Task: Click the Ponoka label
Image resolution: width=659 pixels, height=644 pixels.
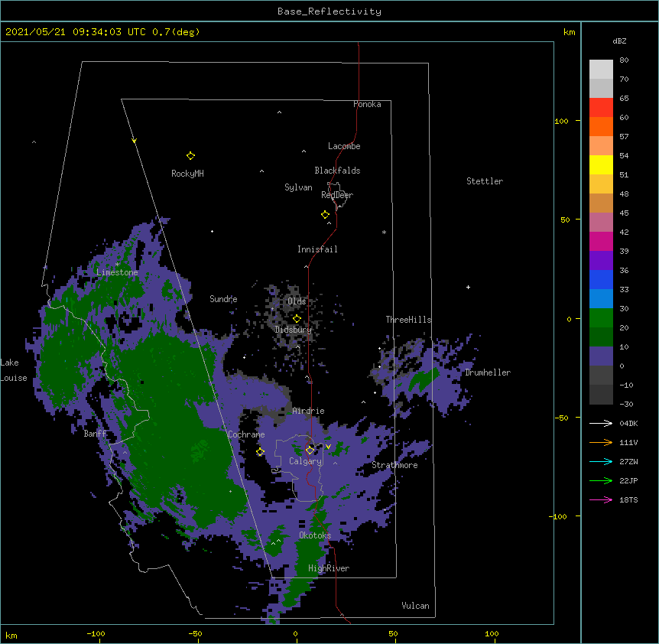Action: 367,104
